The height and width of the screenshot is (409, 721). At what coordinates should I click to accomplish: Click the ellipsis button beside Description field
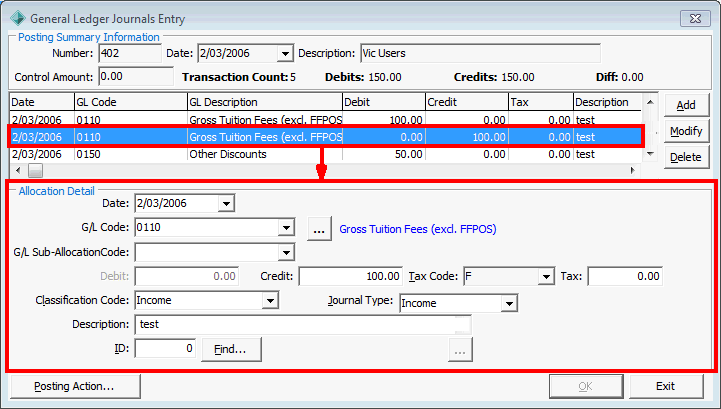point(460,350)
